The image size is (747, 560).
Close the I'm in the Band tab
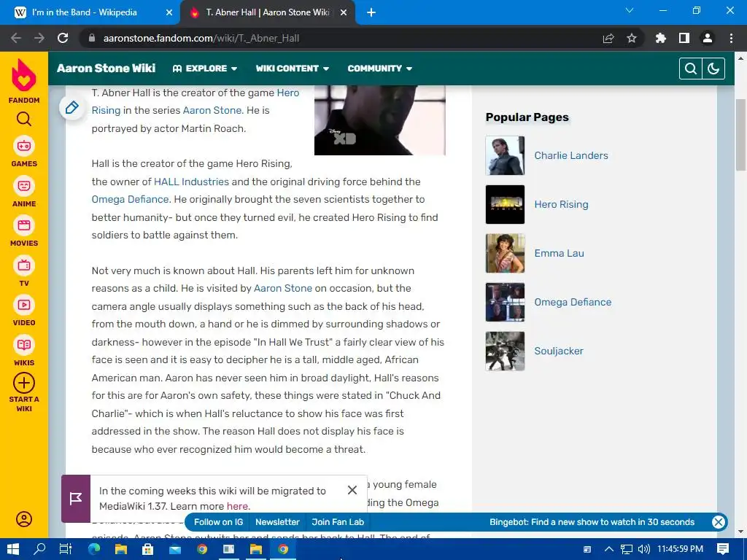click(169, 13)
